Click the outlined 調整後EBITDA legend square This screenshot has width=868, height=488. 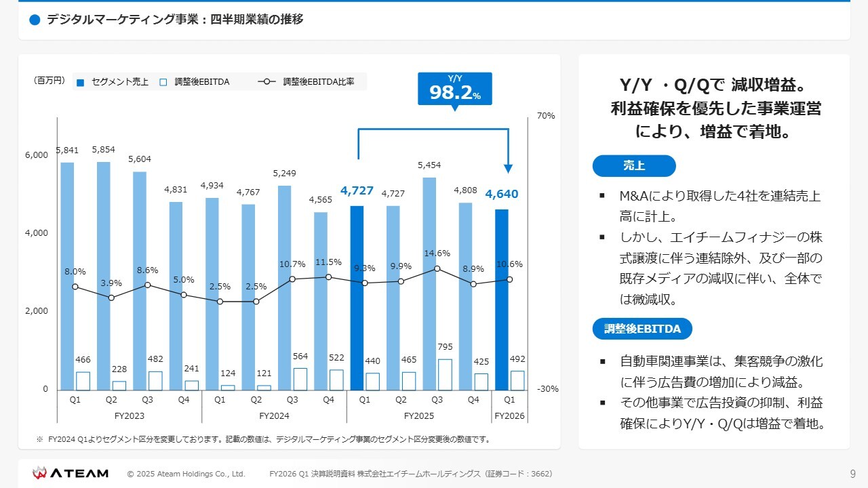coord(163,82)
